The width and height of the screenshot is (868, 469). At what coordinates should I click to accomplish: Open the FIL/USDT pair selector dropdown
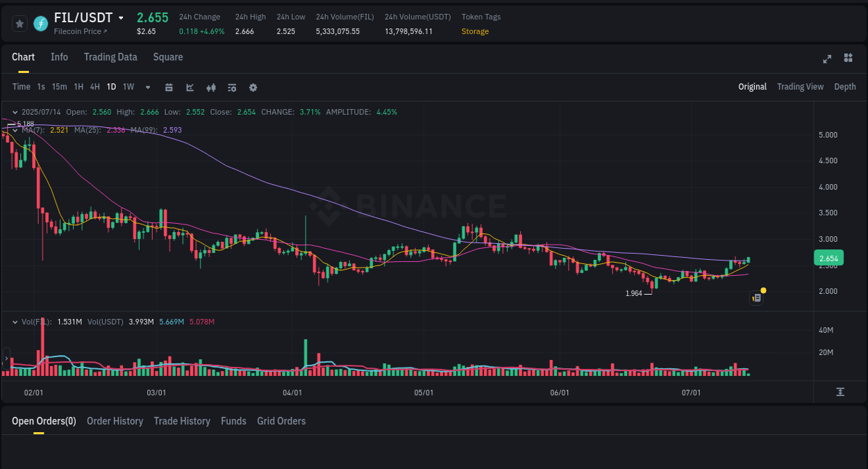[x=119, y=17]
